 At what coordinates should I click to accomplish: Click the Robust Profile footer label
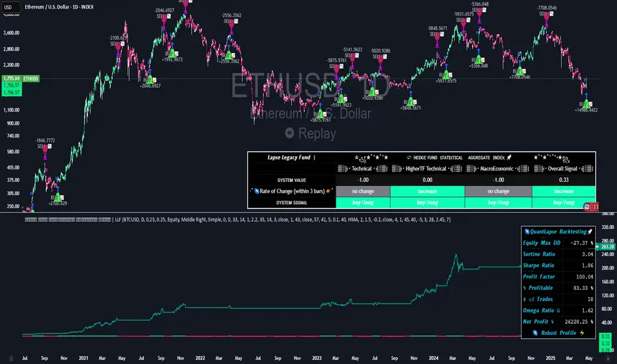(x=558, y=333)
